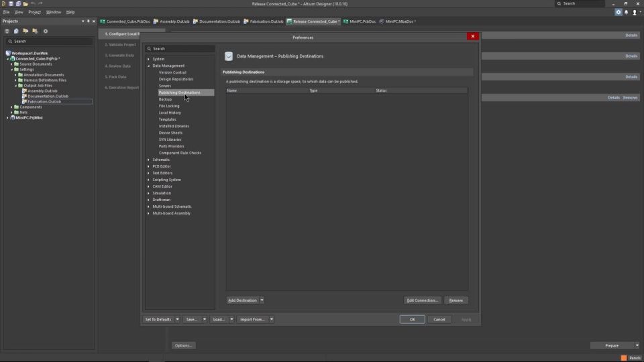Viewport: 644px width, 362px height.
Task: Select Installed Libraries preference page
Action: pos(174,126)
